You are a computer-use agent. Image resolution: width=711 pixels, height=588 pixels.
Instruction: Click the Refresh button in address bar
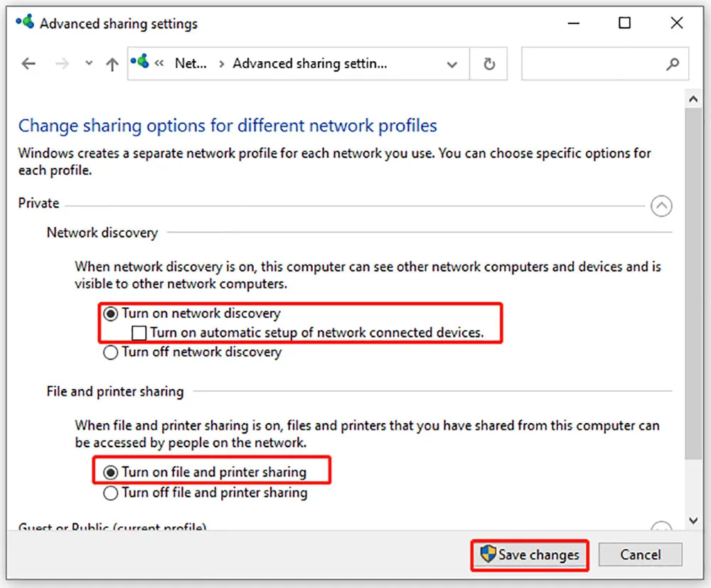(489, 64)
